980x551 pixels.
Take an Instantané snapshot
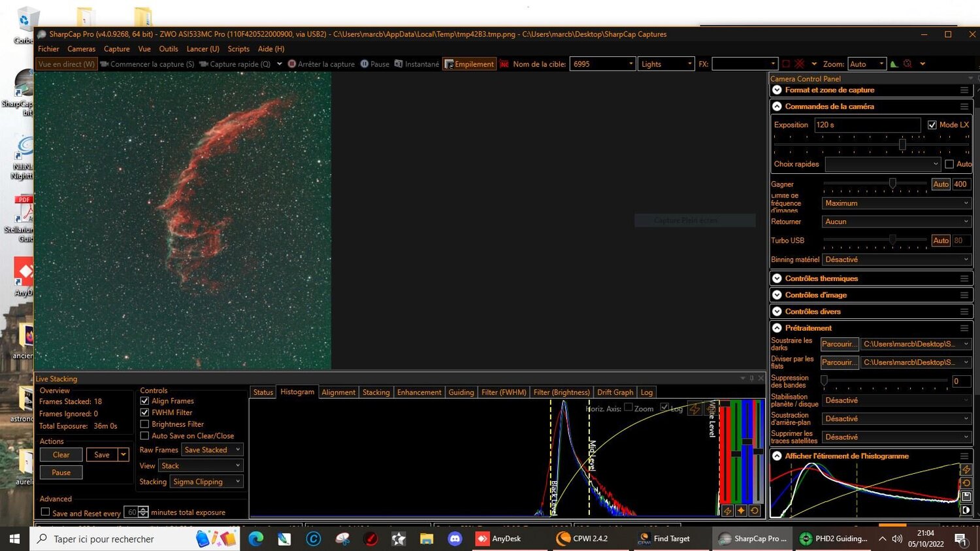(417, 64)
